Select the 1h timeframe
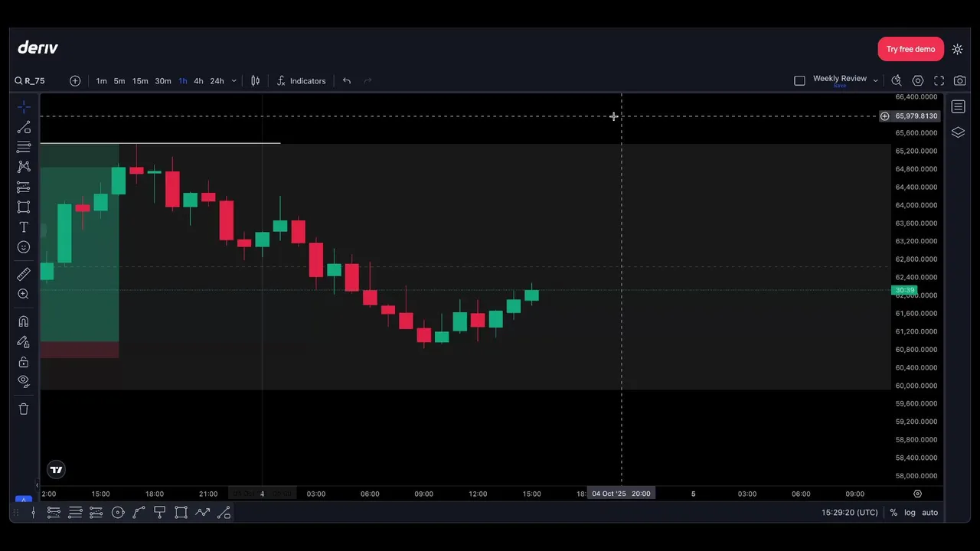This screenshot has height=551, width=980. pyautogui.click(x=183, y=81)
